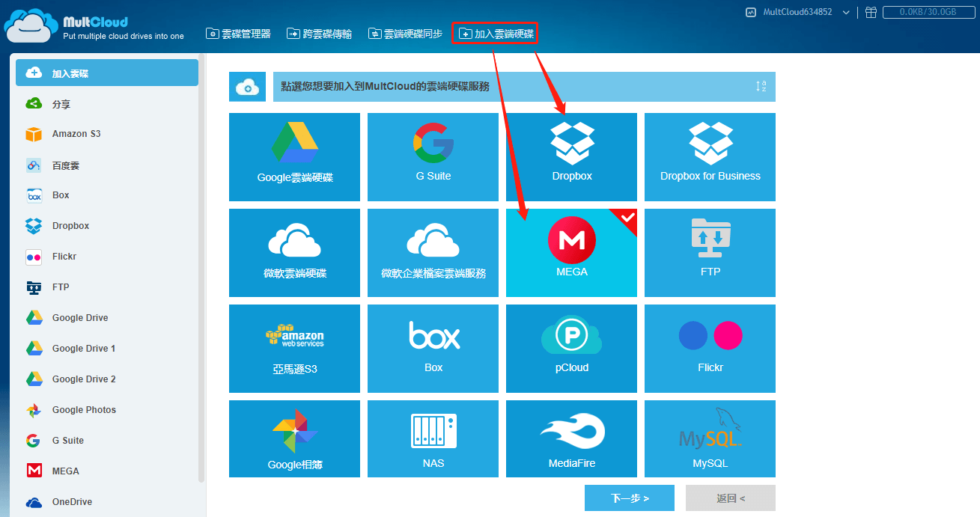Select the Google雲端硬碟 service tile
This screenshot has width=980, height=517.
click(294, 157)
